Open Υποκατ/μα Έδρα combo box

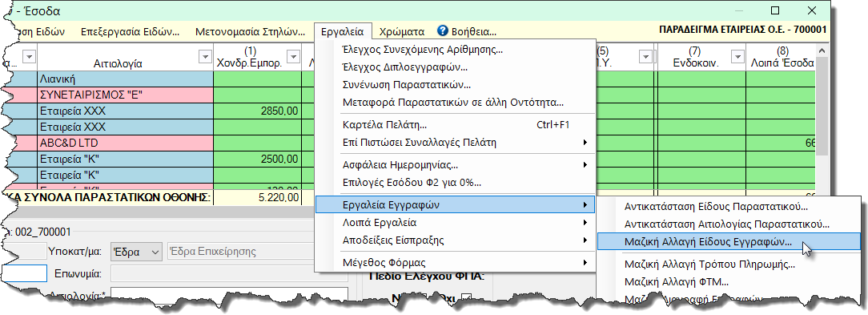[136, 252]
